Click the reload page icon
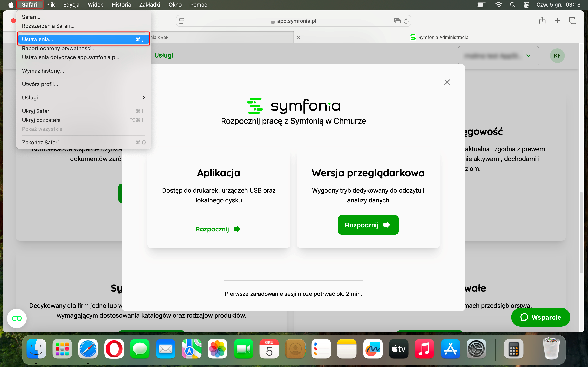Screen dimensions: 588x367 [x=406, y=21]
